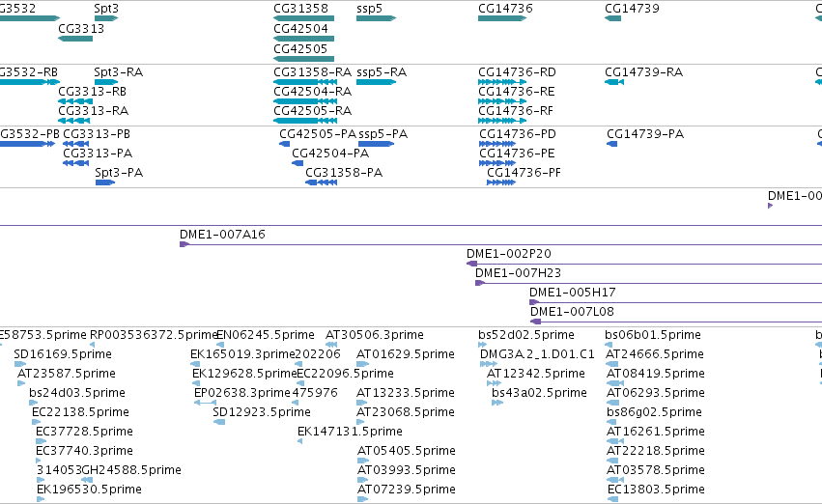822x504 pixels.
Task: Click the CG31358-RA transcript
Action: [x=305, y=82]
